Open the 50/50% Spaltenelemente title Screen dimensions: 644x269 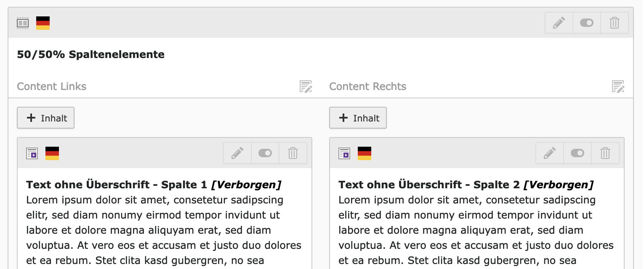(x=90, y=54)
